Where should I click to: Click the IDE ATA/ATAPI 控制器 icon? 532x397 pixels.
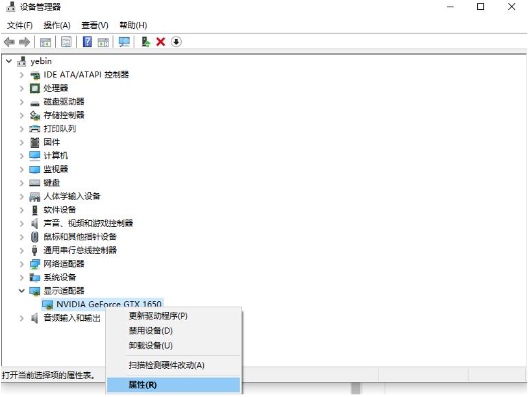(x=35, y=75)
